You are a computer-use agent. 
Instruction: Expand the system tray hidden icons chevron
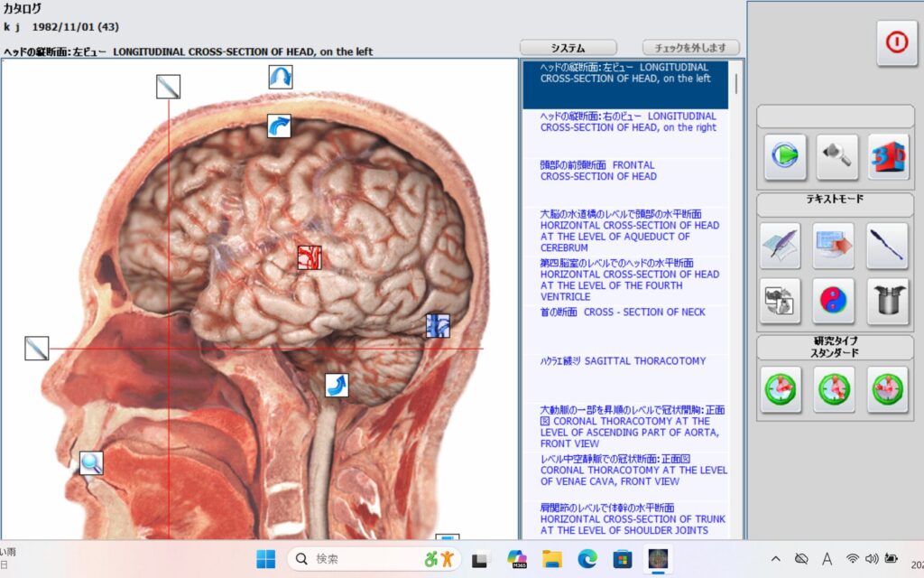(775, 559)
